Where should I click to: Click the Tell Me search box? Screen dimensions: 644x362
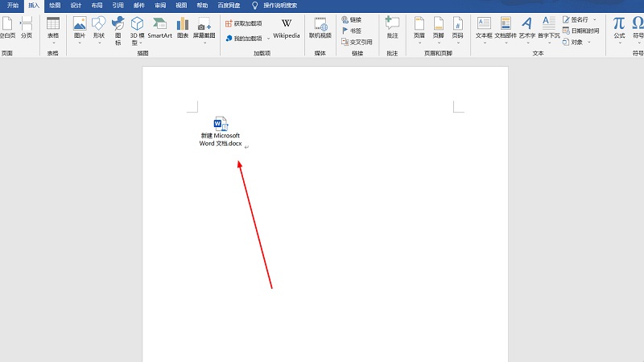275,6
